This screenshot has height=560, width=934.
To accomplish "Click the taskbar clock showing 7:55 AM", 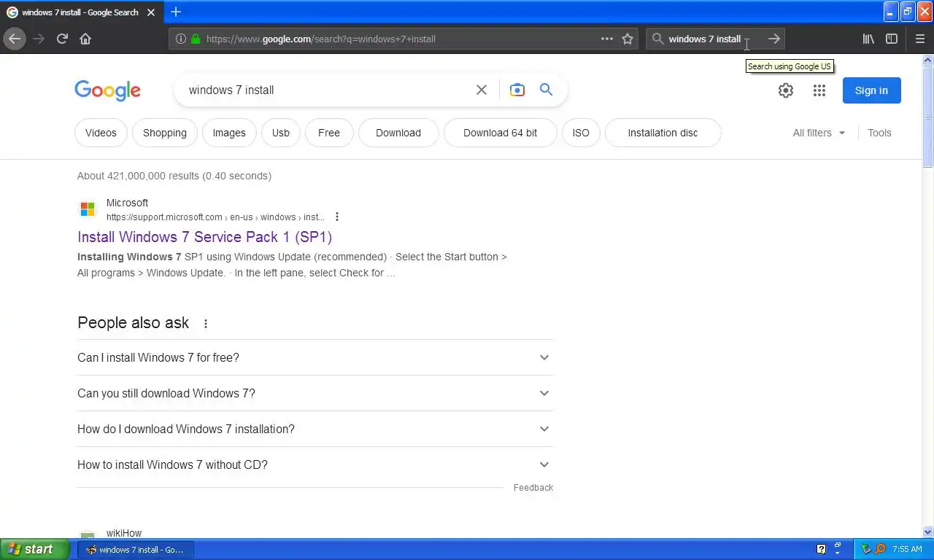I will pos(907,549).
